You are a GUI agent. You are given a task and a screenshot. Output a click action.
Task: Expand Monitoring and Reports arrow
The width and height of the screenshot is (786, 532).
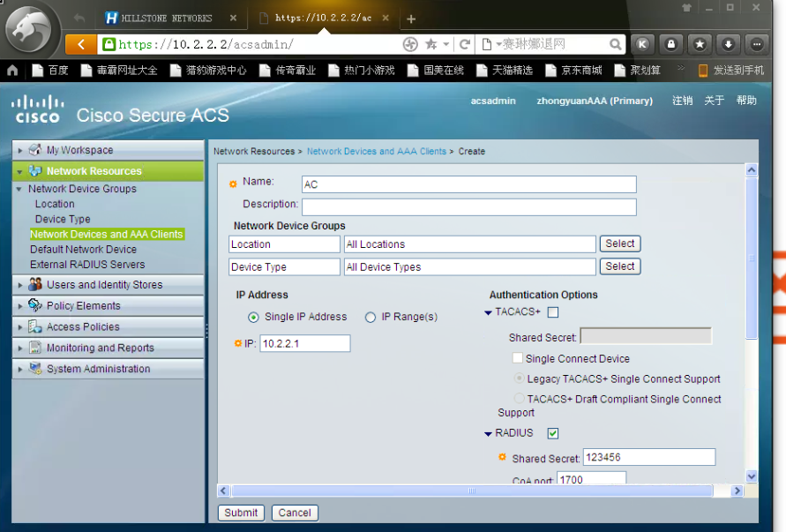(20, 348)
